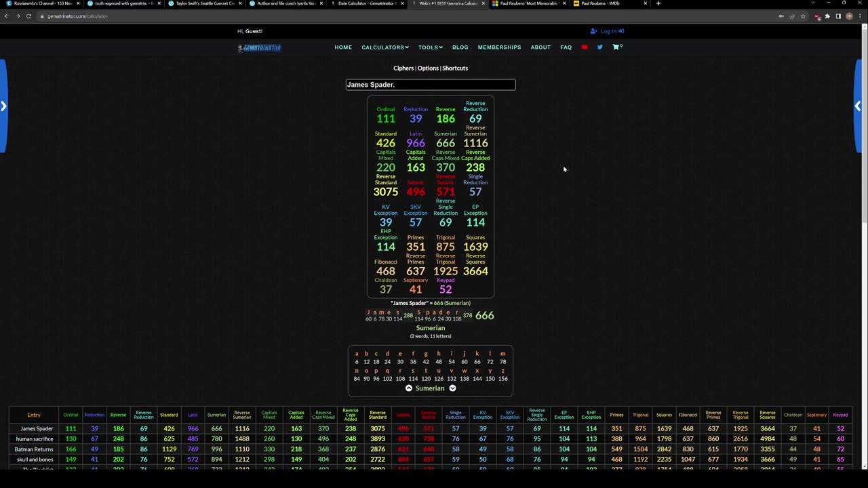Screen dimensions: 868x488
Task: Close the Date Calculator tab
Action: [x=402, y=3]
